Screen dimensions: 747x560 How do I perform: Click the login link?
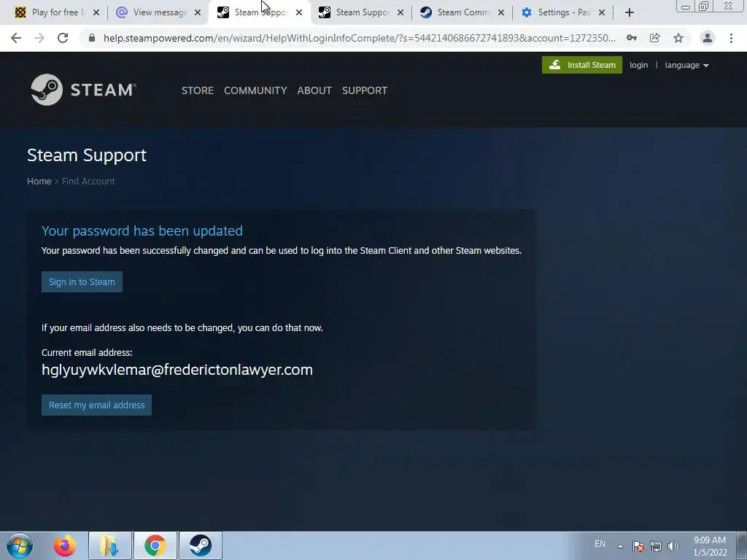(638, 65)
